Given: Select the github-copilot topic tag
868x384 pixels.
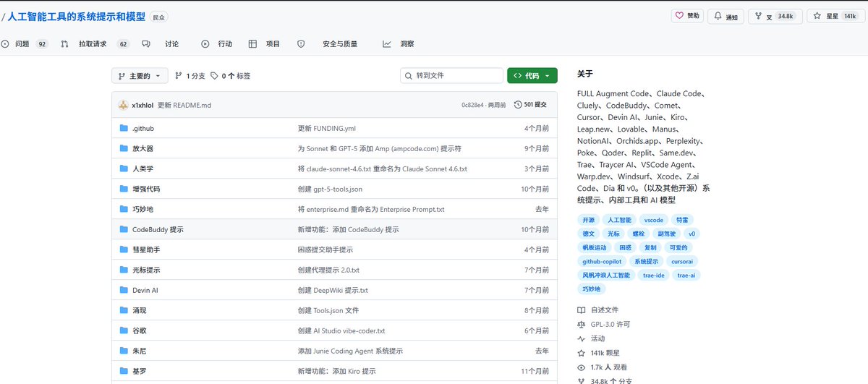Looking at the screenshot, I should (602, 262).
